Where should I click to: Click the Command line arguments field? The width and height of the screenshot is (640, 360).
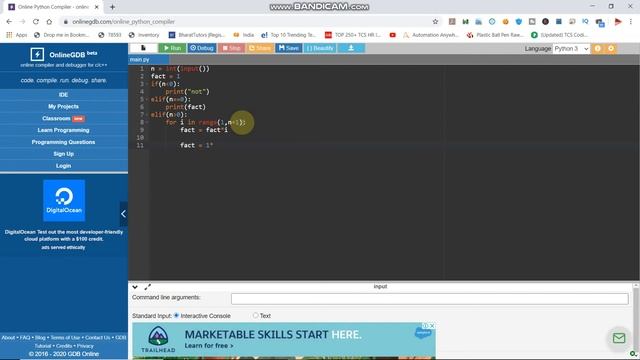pos(429,299)
